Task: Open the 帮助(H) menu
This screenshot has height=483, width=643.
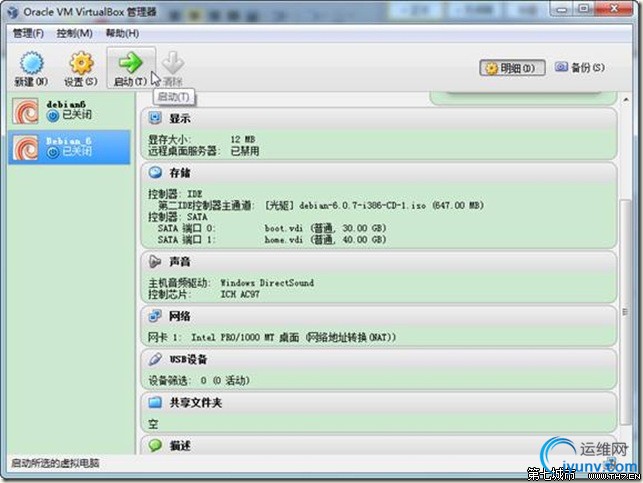Action: (122, 33)
